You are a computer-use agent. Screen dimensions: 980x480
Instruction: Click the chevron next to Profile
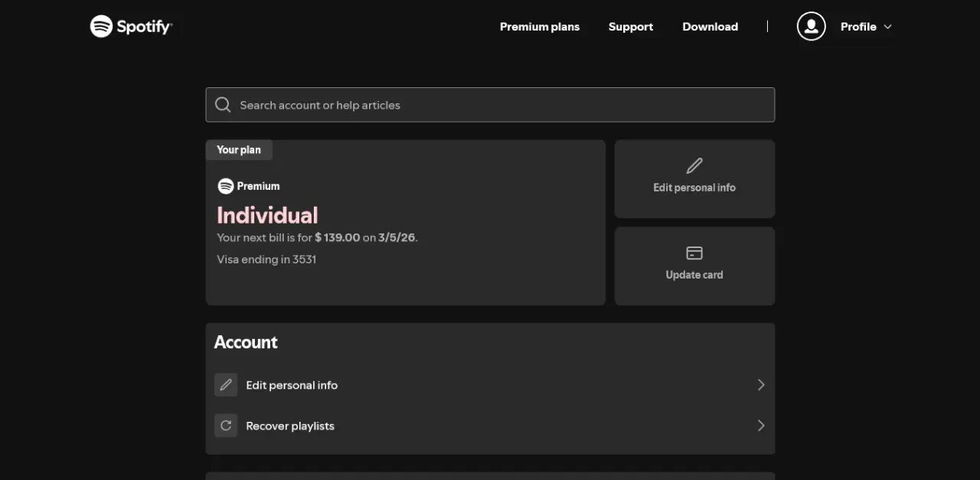(888, 27)
